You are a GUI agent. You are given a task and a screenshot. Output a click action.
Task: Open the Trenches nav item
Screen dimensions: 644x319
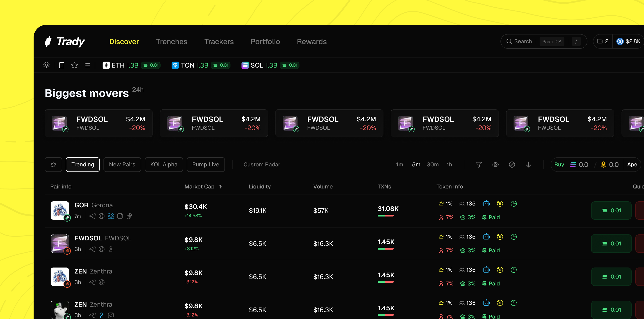[172, 41]
